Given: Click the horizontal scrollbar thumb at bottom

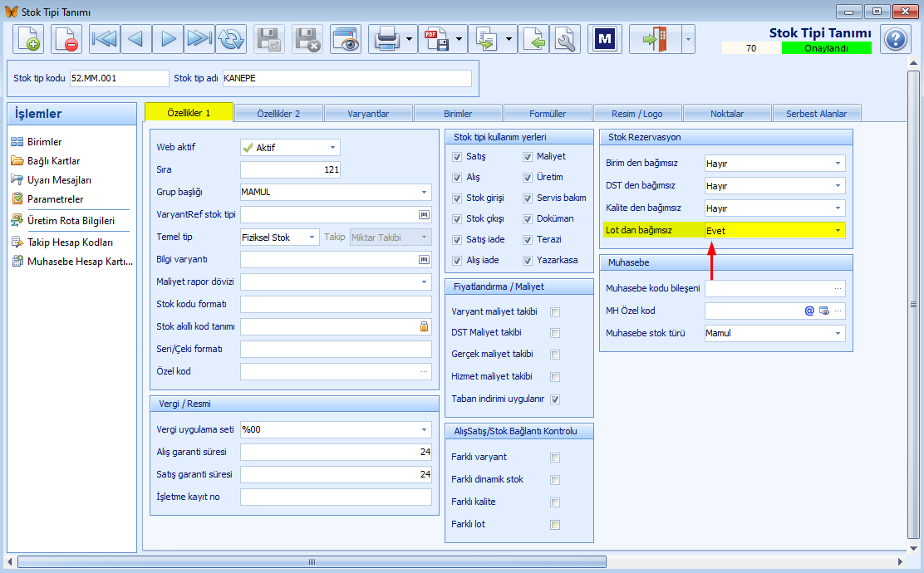Looking at the screenshot, I should (312, 561).
